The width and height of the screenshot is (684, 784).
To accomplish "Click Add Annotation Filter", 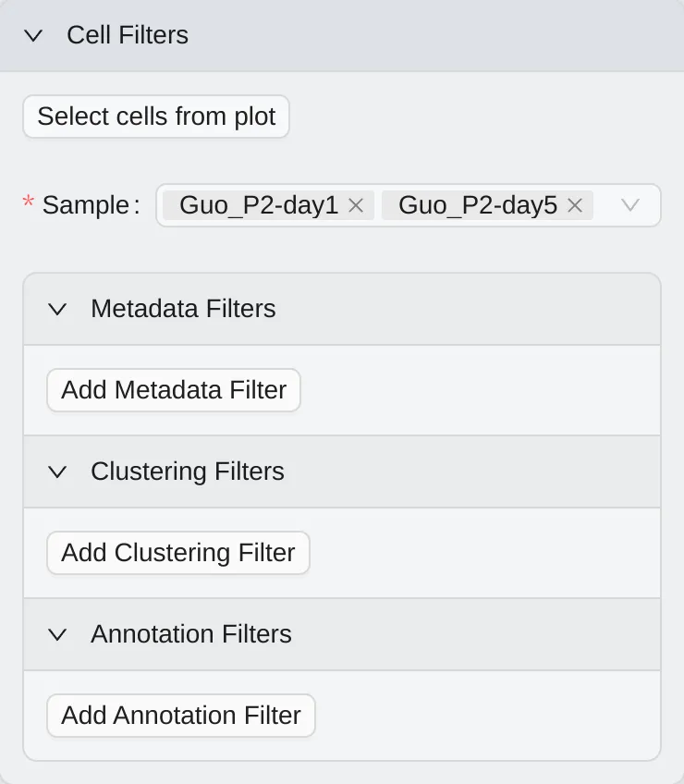I will (180, 716).
